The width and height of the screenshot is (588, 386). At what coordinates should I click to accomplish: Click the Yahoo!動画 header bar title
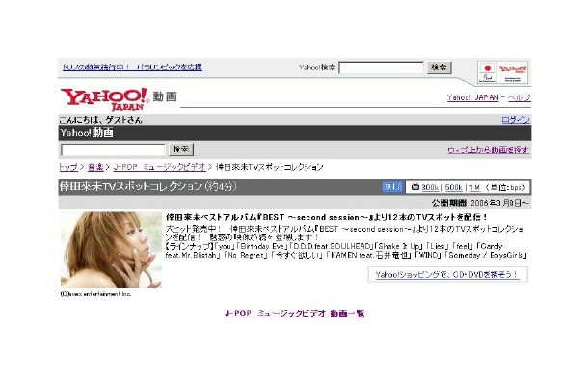[x=87, y=133]
